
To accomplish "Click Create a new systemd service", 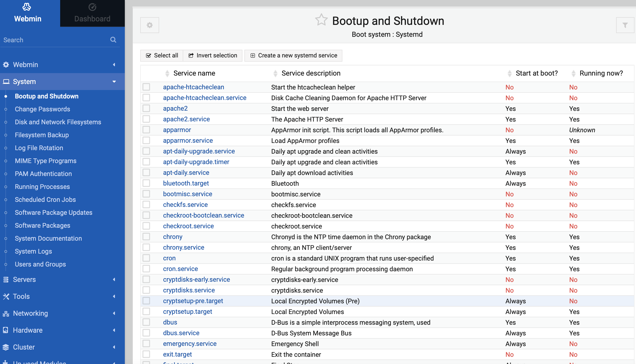I will click(x=293, y=55).
